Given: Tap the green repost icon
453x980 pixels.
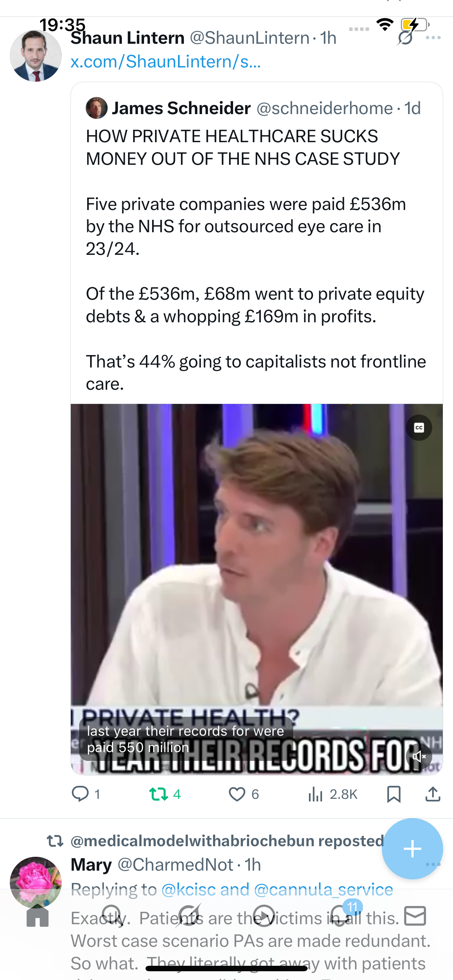Looking at the screenshot, I should [158, 794].
